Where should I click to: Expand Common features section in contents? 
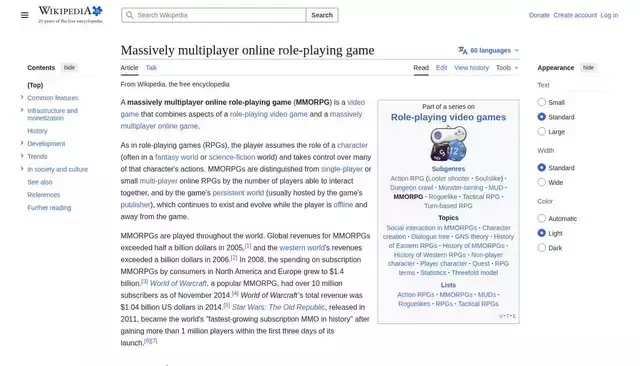[x=22, y=97]
